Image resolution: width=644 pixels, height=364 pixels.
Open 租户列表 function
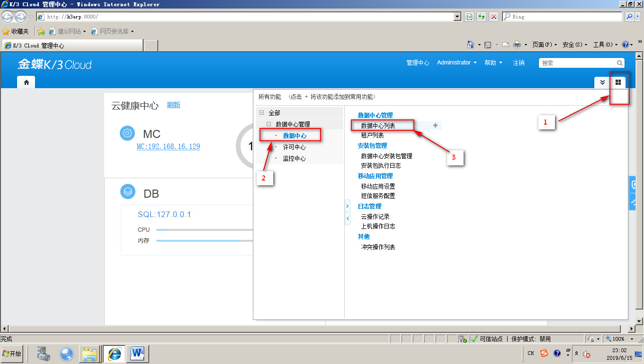tap(372, 135)
